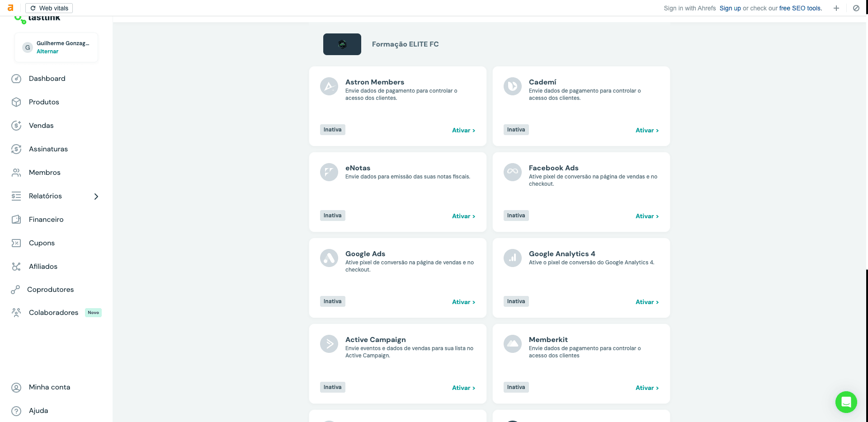Click the Memberkit card title
The image size is (868, 422).
tap(548, 340)
